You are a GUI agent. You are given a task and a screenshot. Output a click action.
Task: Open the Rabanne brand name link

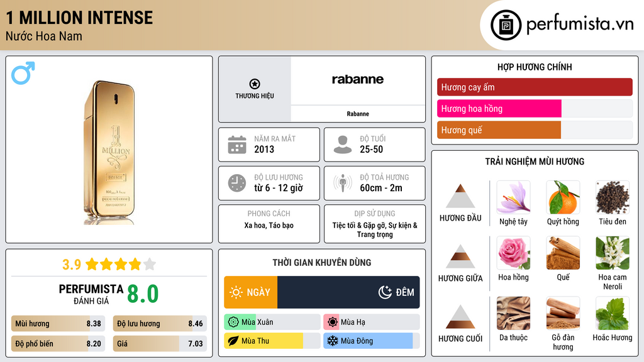tap(358, 114)
